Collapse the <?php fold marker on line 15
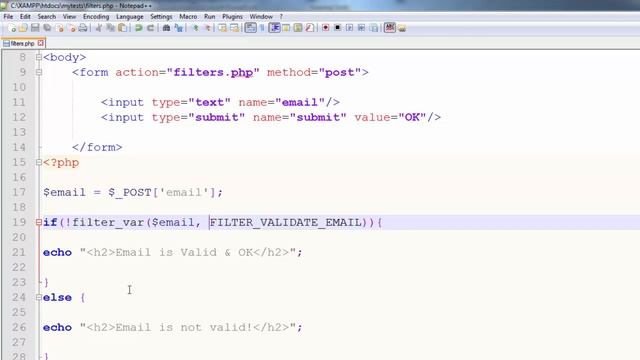 click(x=39, y=162)
